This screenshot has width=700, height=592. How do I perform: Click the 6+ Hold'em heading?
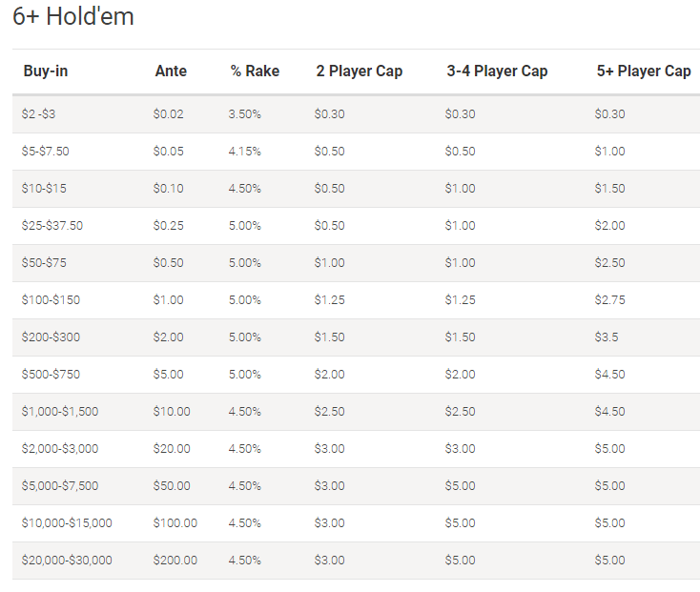(73, 16)
